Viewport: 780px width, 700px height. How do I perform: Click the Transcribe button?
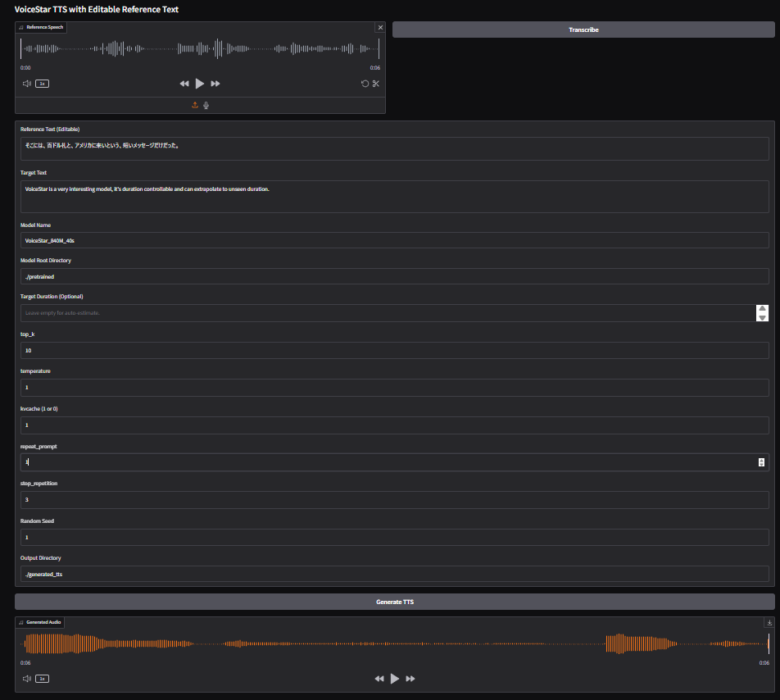click(x=583, y=30)
